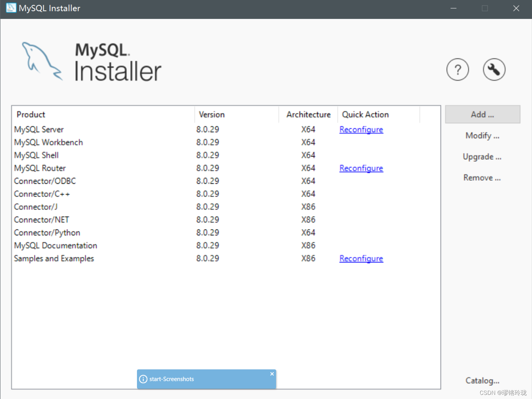Viewport: 532px width, 399px height.
Task: Click the X64 architecture of Connector/Python
Action: [x=308, y=233]
